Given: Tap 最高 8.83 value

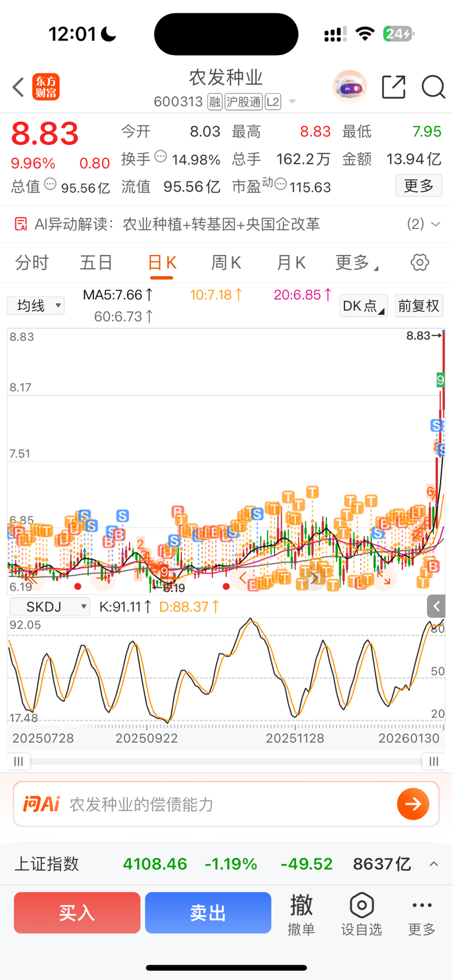Looking at the screenshot, I should click(x=315, y=131).
